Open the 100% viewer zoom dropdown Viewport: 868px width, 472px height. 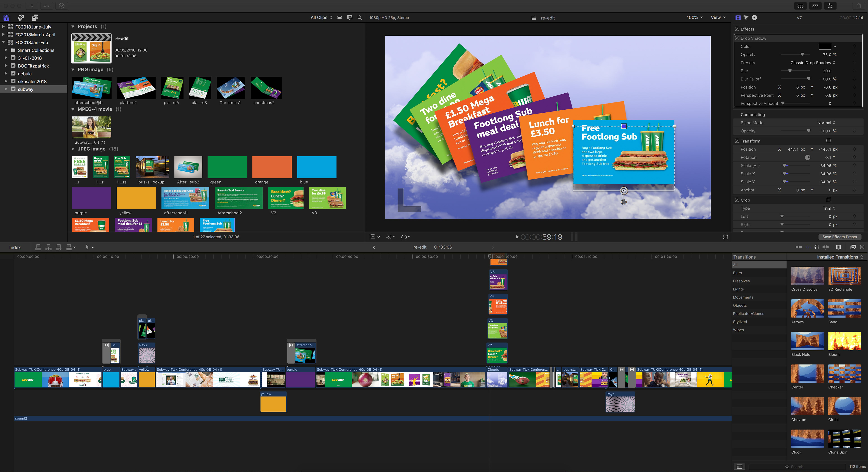coord(695,18)
